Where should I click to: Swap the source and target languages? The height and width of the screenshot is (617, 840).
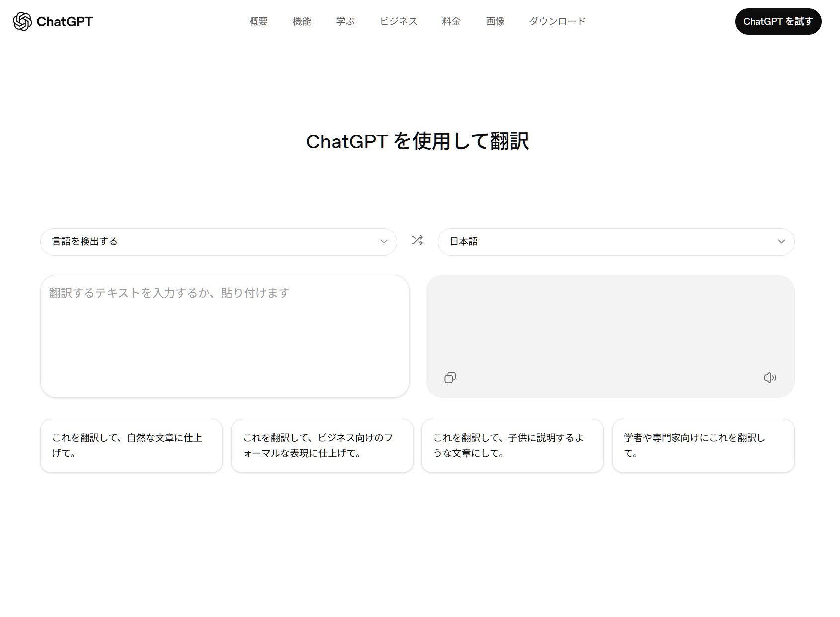tap(417, 241)
